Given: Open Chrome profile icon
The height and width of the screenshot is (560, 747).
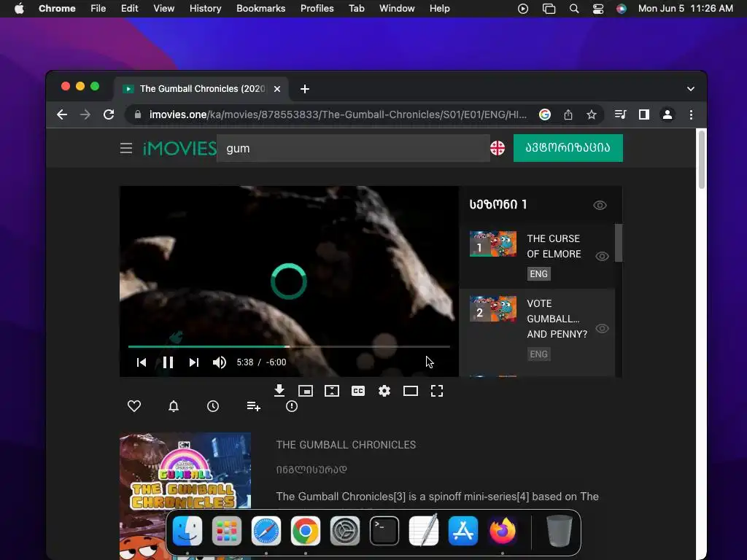Looking at the screenshot, I should coord(667,114).
